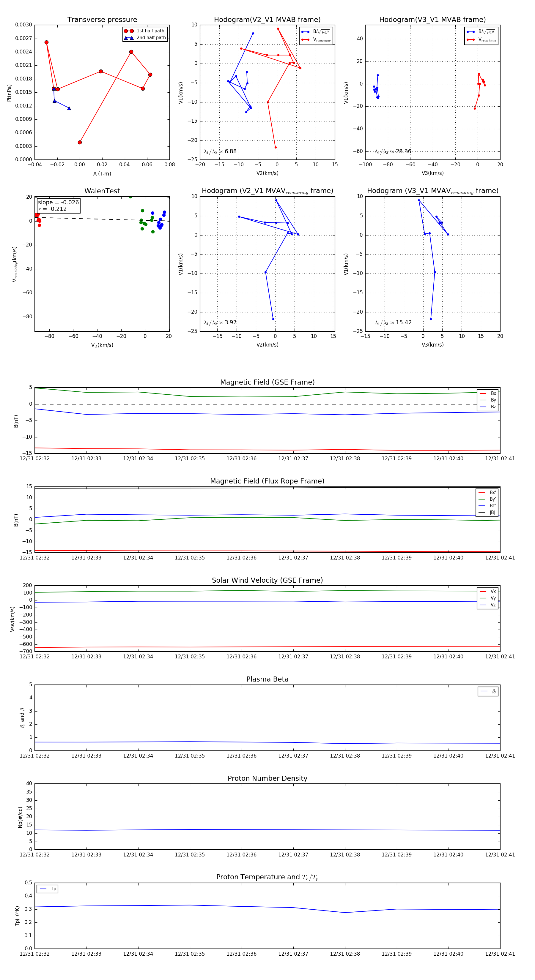Select the "Vy" legend entry
535x980 pixels.
[x=488, y=598]
